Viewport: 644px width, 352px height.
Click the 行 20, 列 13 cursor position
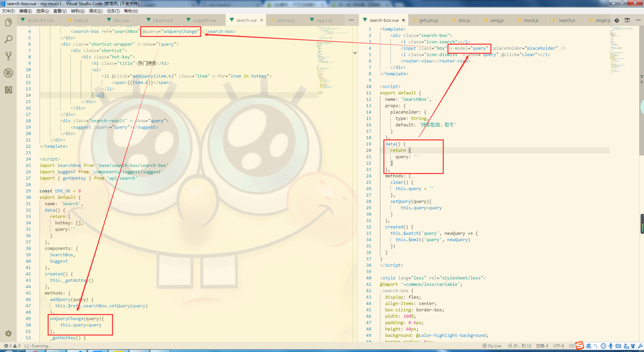click(x=519, y=346)
